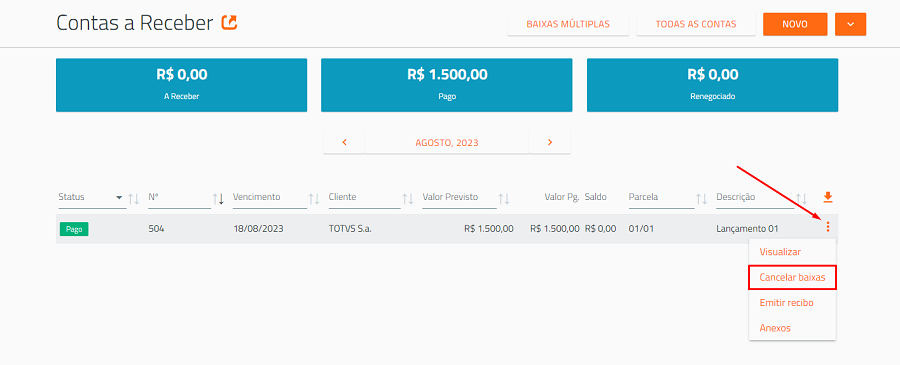The image size is (900, 365).
Task: Sort by Cliente column arrows
Action: click(x=408, y=199)
